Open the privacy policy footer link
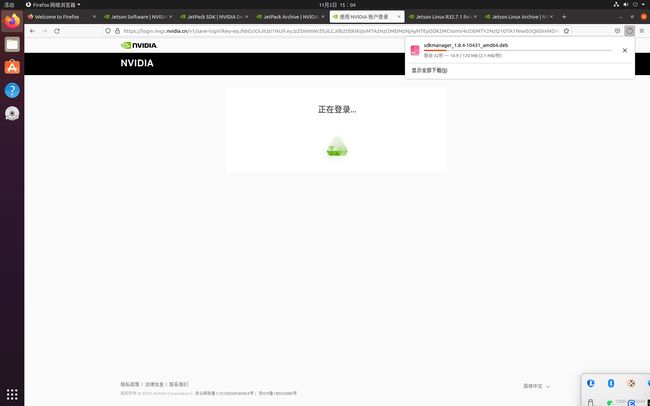 [x=130, y=384]
